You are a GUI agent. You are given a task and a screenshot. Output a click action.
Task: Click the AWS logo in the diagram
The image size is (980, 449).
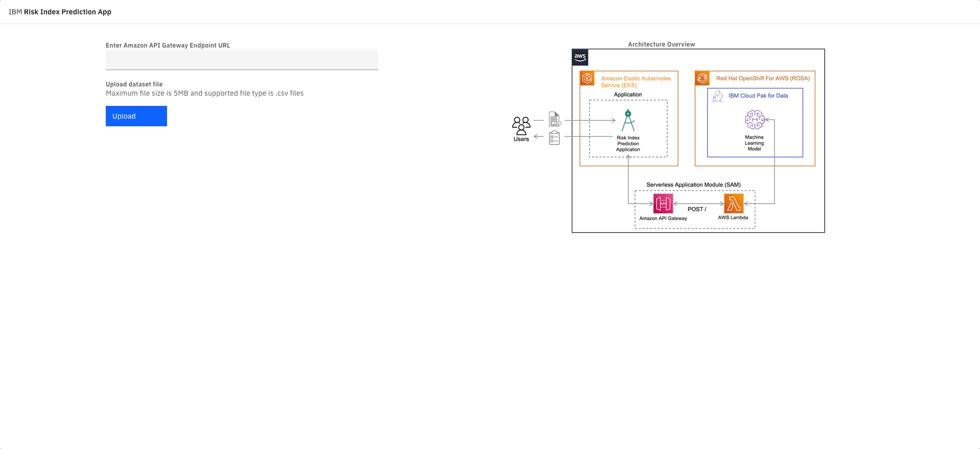click(x=580, y=57)
